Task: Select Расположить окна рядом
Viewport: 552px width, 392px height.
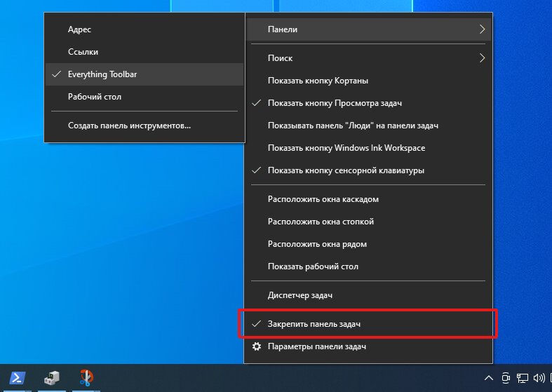Action: pos(368,244)
